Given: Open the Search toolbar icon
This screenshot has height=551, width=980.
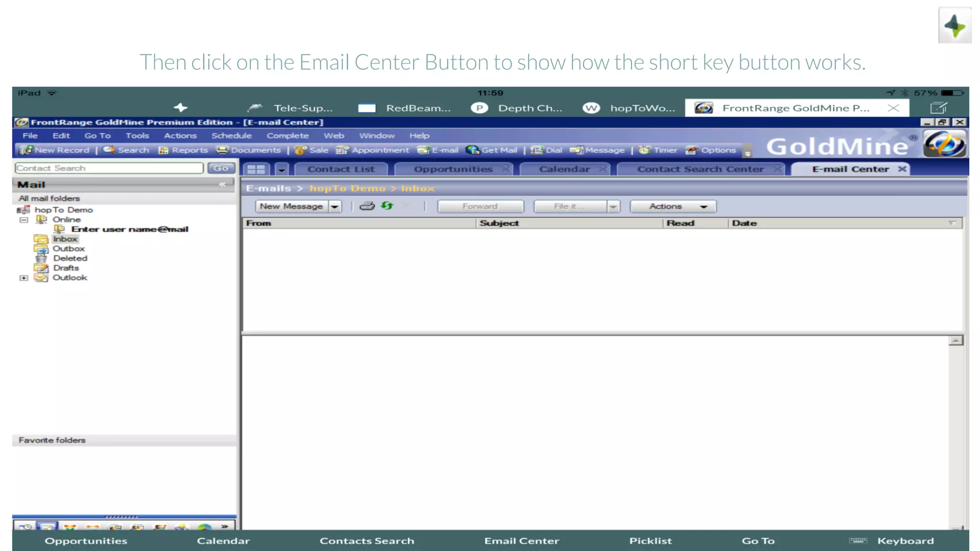Looking at the screenshot, I should pos(109,150).
